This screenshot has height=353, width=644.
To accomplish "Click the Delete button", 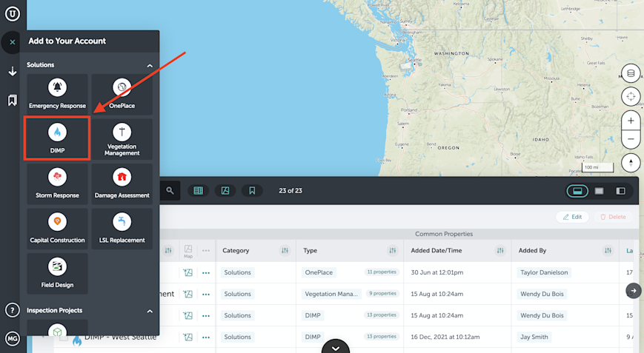I will (x=613, y=217).
